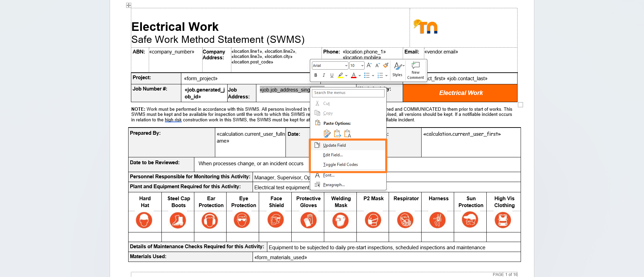The width and height of the screenshot is (644, 277).
Task: Choose Update Field from context menu
Action: [348, 145]
